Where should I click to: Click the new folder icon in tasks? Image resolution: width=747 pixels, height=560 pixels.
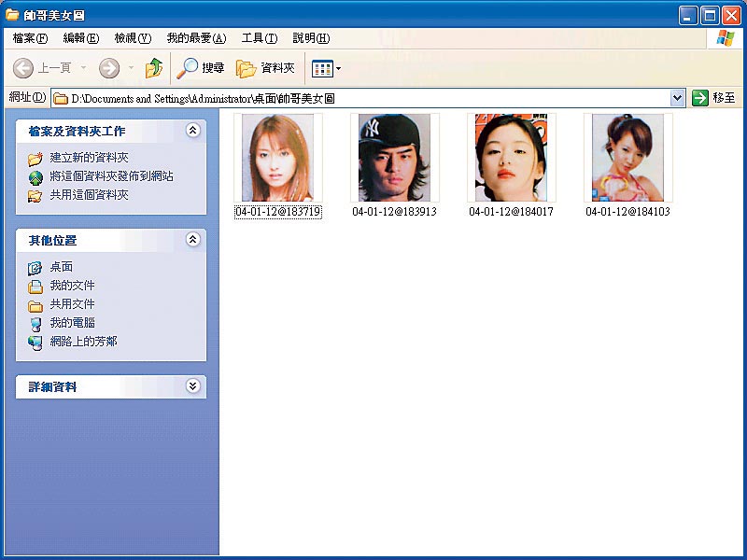point(35,159)
